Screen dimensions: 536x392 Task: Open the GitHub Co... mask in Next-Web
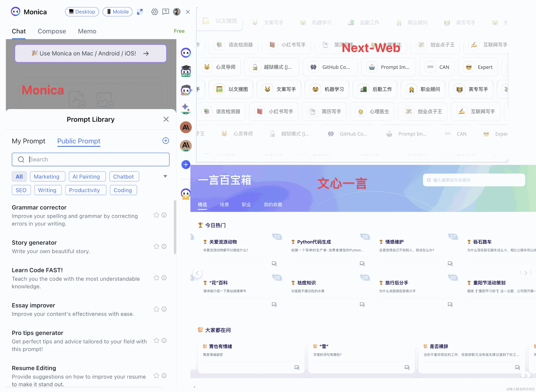[x=330, y=67]
